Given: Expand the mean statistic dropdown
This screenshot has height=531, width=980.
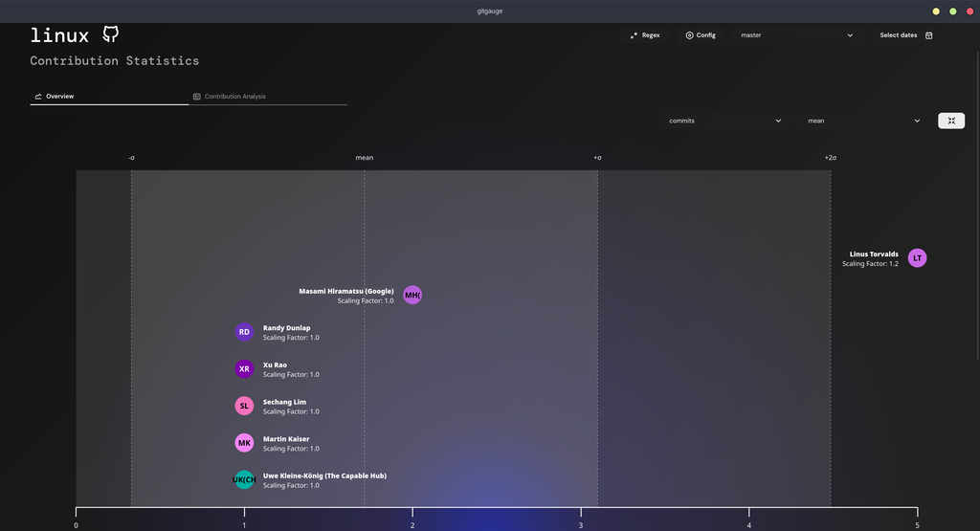Looking at the screenshot, I should tap(864, 121).
